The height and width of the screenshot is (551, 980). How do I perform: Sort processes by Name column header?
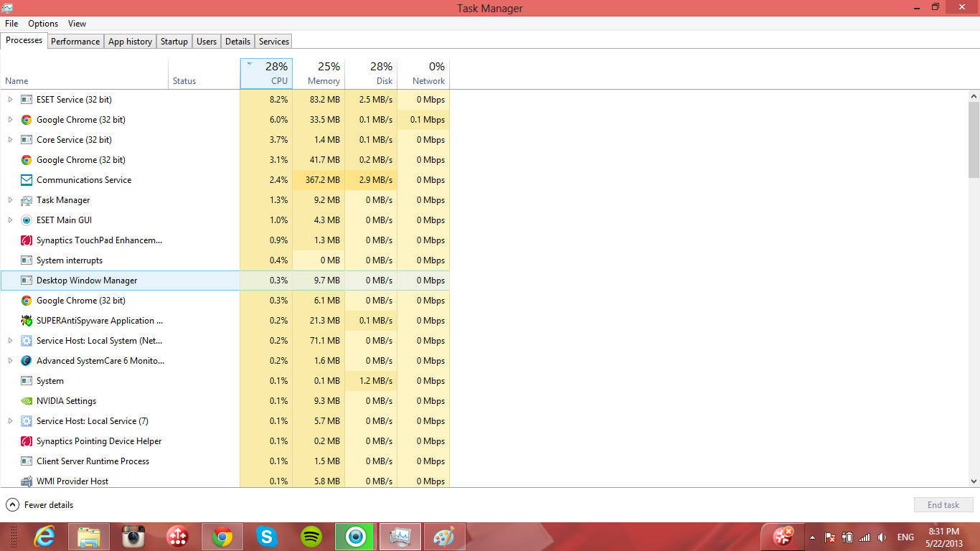click(84, 74)
